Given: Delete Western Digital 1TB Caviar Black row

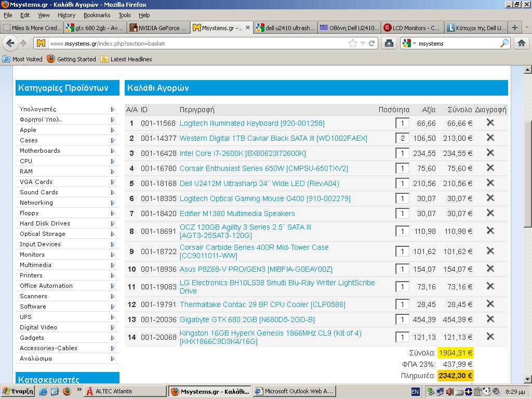Looking at the screenshot, I should [x=490, y=137].
